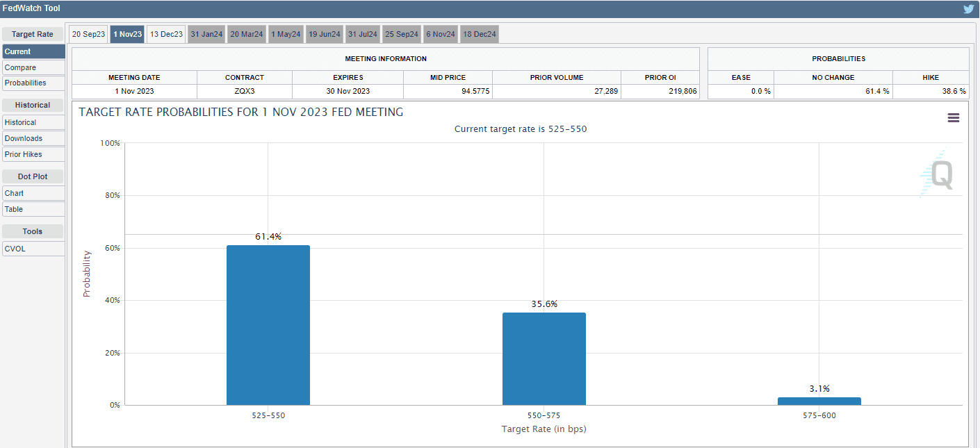Viewport: 980px width, 448px height.
Task: Open the Downloads section
Action: (33, 138)
